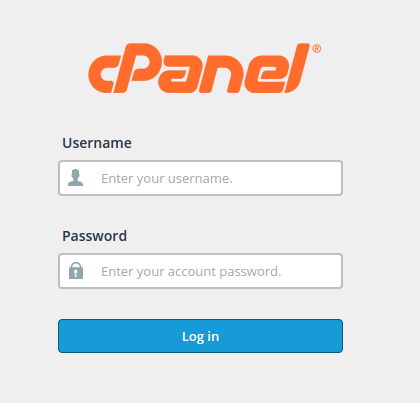
Task: Select the letter 'c' in the cPanel logo
Action: point(102,74)
